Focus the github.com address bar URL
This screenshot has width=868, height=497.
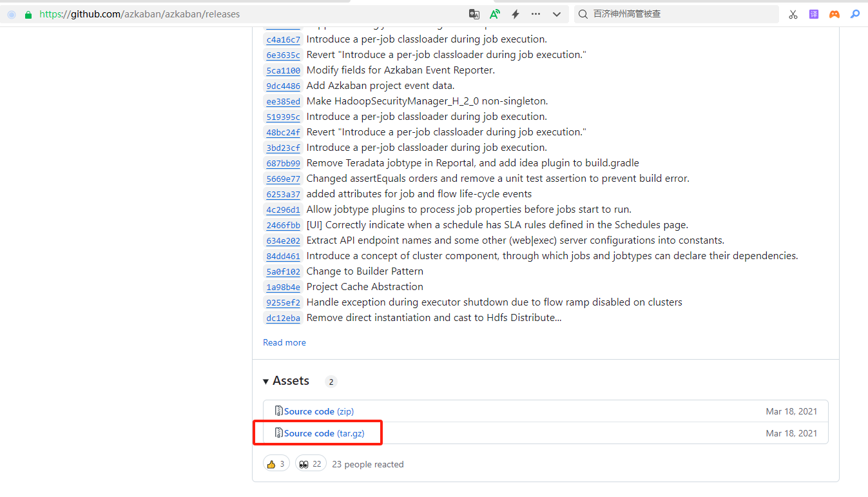click(x=140, y=14)
